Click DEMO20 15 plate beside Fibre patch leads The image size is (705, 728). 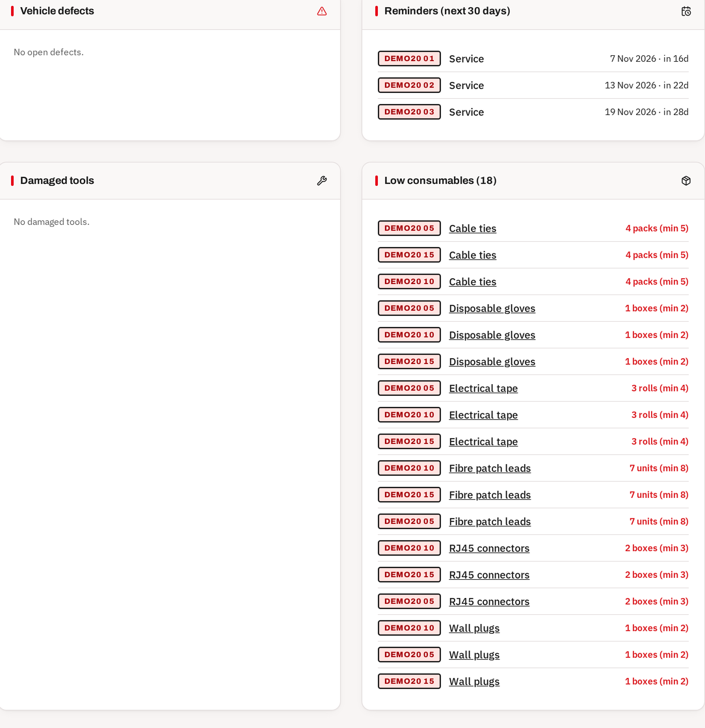(409, 495)
